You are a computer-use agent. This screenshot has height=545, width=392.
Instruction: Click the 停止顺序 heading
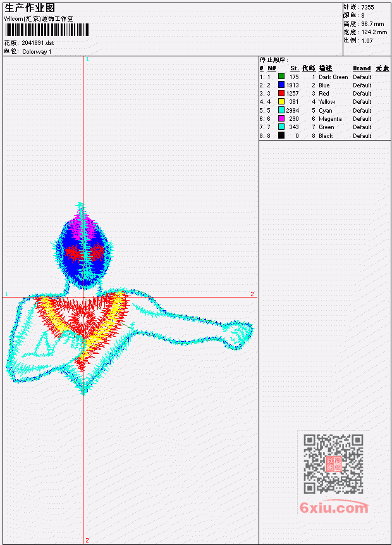pos(273,60)
